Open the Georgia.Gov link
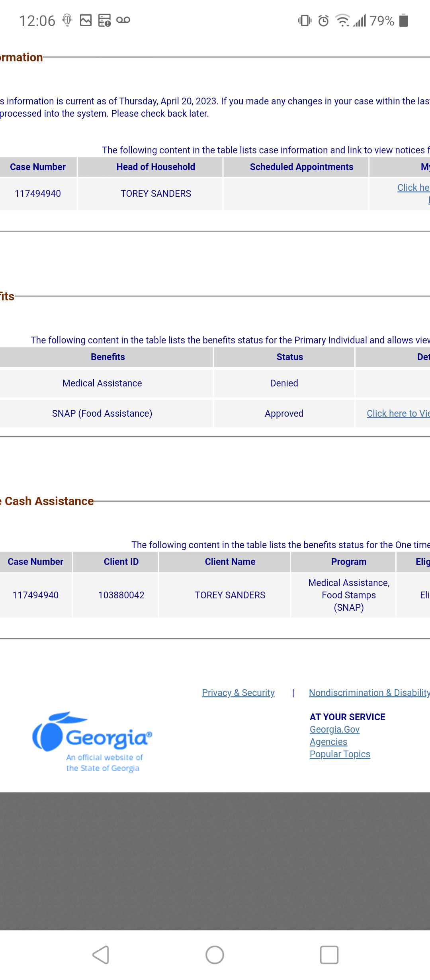The image size is (430, 980). pyautogui.click(x=334, y=729)
